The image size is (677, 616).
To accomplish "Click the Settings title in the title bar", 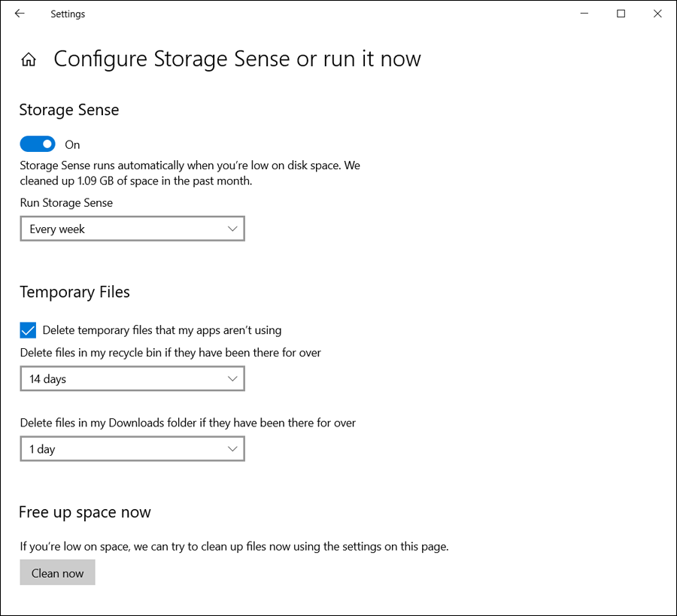I will [68, 14].
